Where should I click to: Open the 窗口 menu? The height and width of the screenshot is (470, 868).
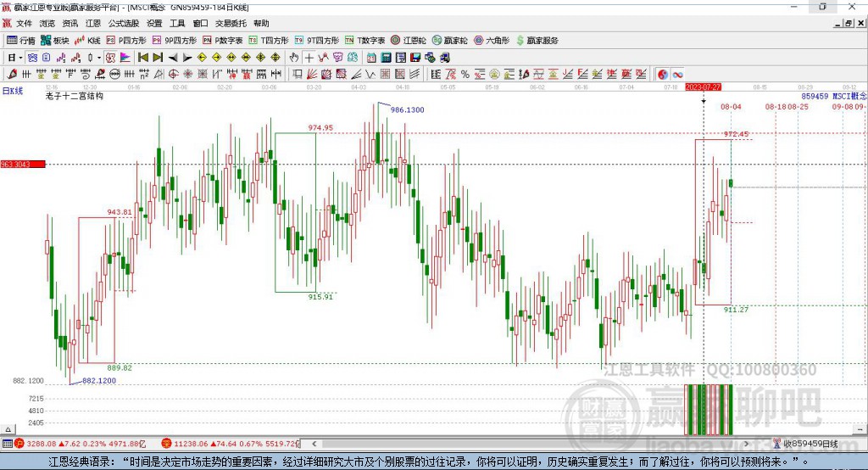(x=200, y=23)
